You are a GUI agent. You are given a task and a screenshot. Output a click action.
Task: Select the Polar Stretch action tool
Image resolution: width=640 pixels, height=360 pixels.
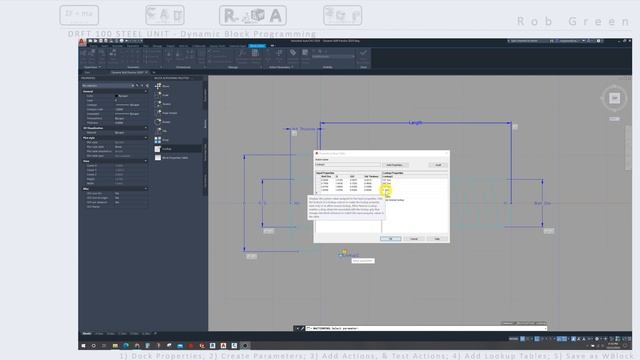(166, 113)
